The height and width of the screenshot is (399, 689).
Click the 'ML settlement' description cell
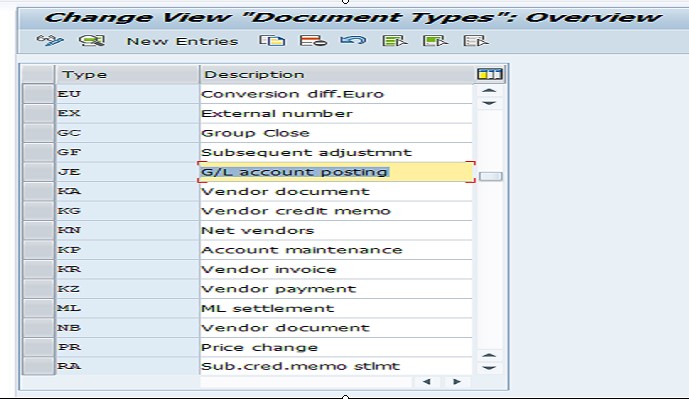tap(336, 308)
